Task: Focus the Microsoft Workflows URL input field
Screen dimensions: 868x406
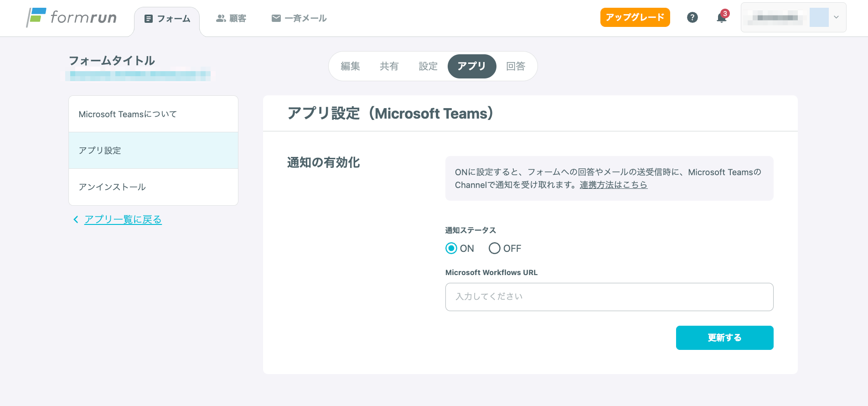Action: pos(609,297)
